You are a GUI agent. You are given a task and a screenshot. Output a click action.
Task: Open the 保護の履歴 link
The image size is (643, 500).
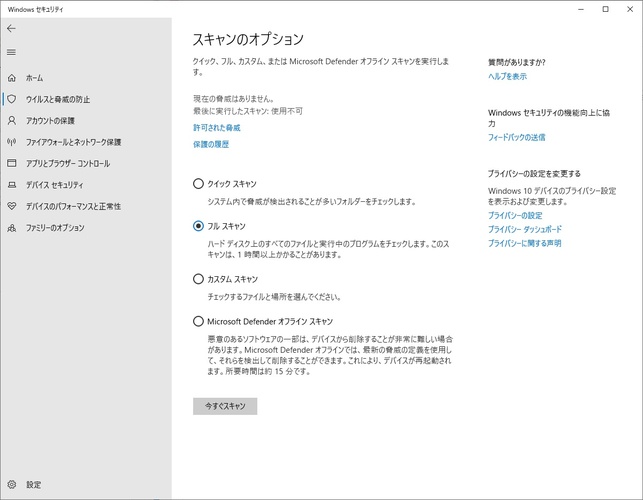point(211,144)
